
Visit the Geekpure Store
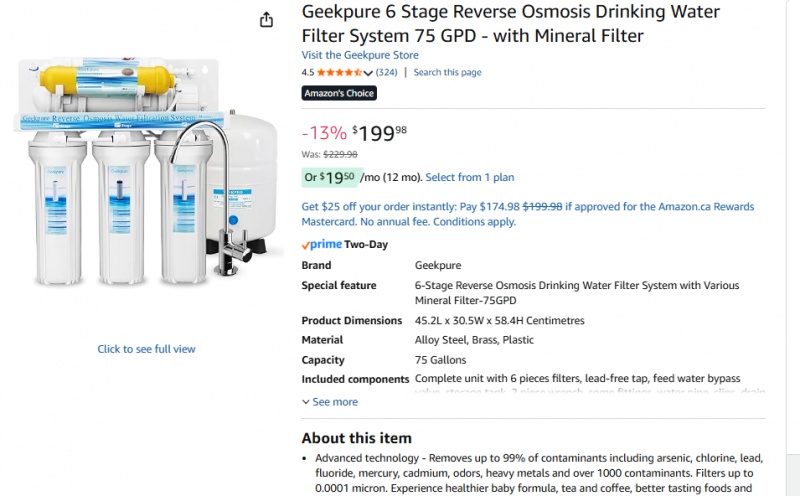tap(360, 55)
